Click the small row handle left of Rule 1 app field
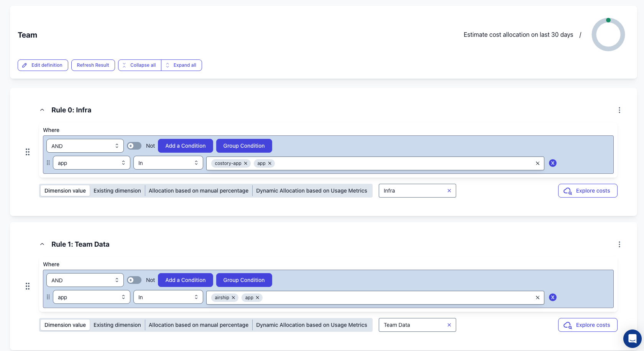Screen dimensions: 644x351 click(x=48, y=297)
